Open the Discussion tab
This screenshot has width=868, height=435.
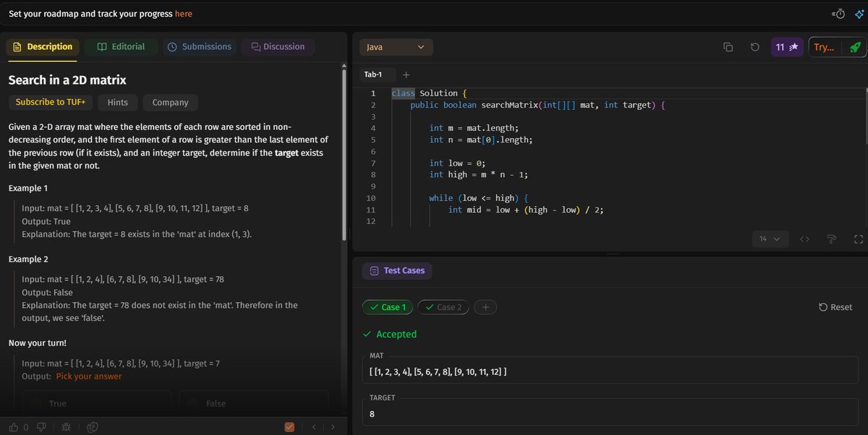click(x=278, y=47)
